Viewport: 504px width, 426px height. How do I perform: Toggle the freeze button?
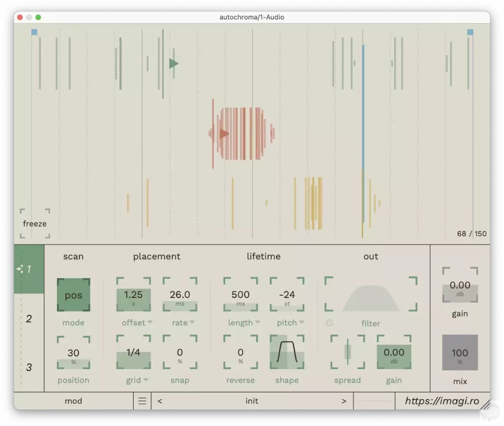pyautogui.click(x=35, y=224)
